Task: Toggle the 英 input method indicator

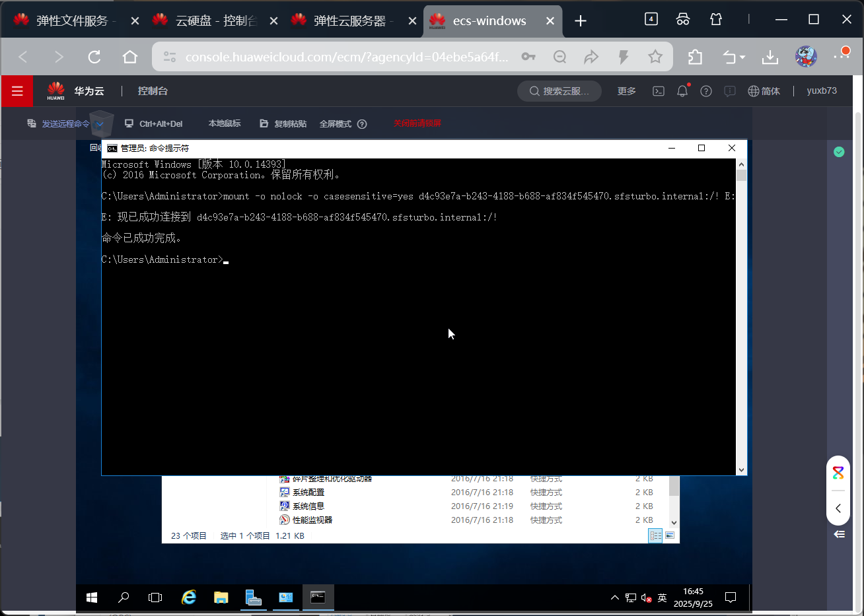Action: [663, 598]
